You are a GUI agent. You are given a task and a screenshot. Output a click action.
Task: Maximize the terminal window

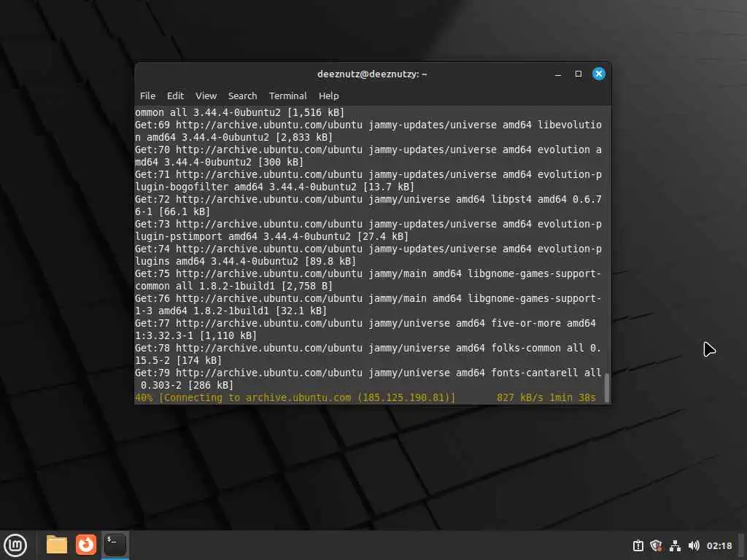[578, 74]
